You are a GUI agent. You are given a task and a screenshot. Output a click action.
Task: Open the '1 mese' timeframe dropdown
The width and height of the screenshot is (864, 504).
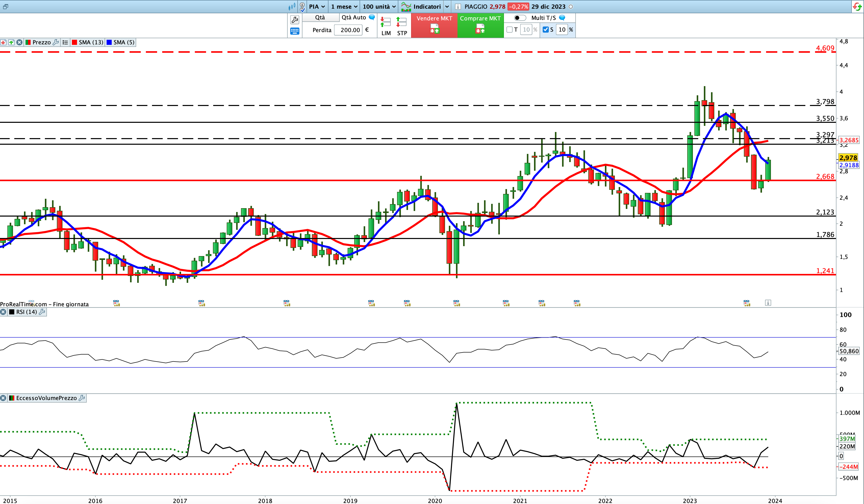(x=344, y=7)
